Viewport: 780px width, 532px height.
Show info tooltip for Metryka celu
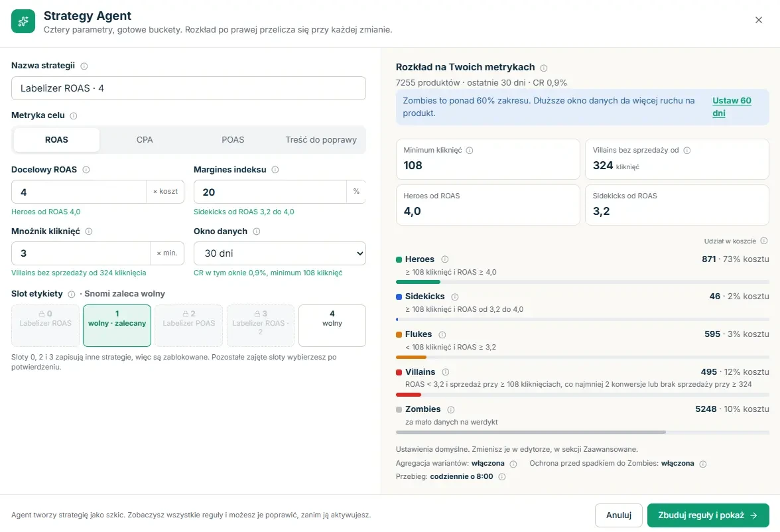pyautogui.click(x=74, y=116)
